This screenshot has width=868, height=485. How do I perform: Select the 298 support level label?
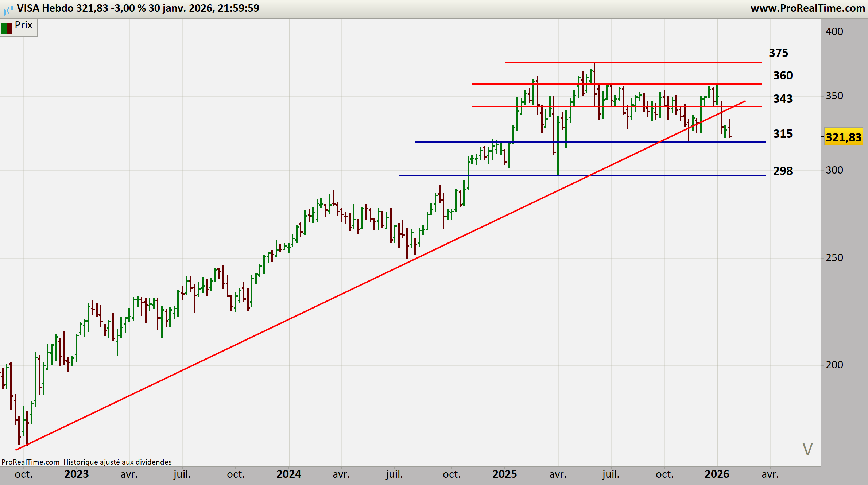pos(783,171)
